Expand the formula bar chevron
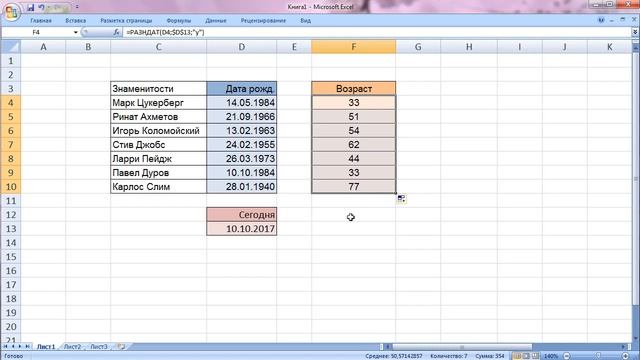Image resolution: width=640 pixels, height=360 pixels. pos(635,32)
